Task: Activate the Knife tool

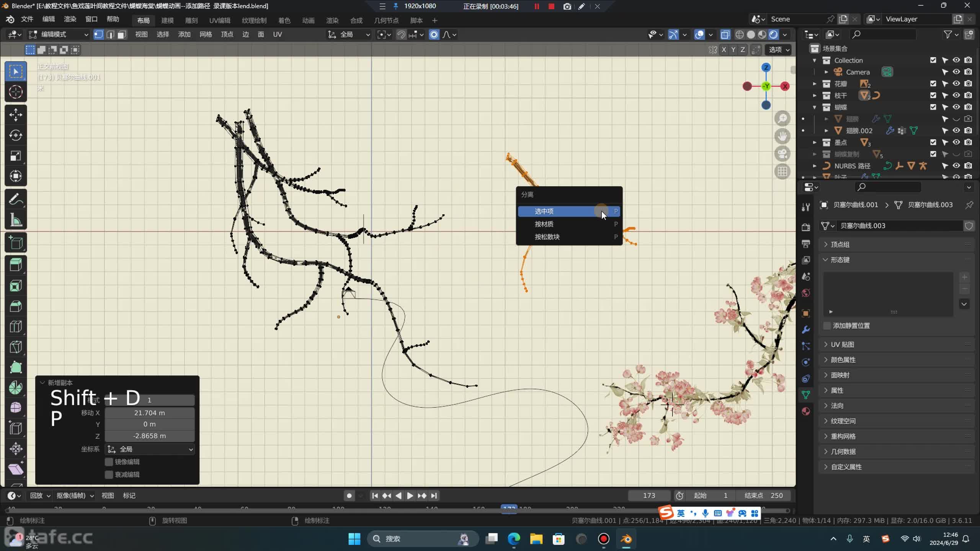Action: [16, 347]
